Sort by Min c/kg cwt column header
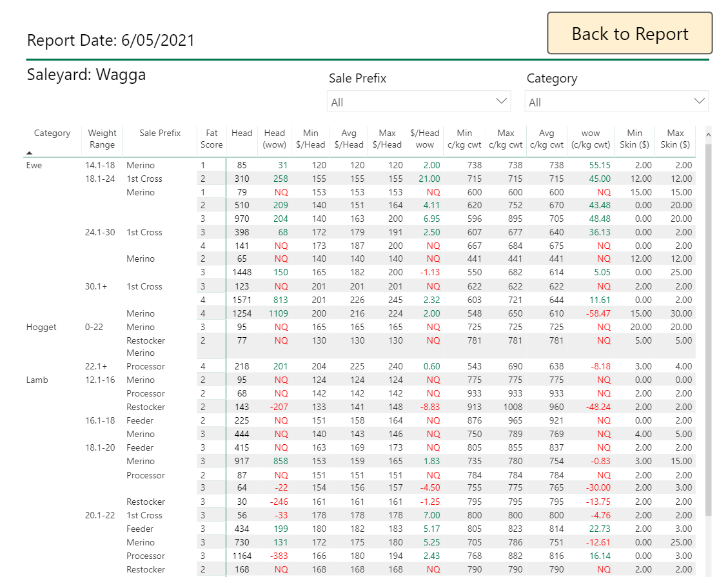This screenshot has width=728, height=577. click(x=464, y=139)
